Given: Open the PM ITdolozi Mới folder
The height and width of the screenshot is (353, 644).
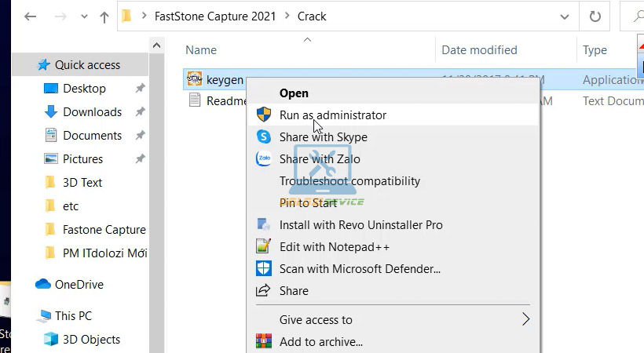Looking at the screenshot, I should 105,253.
